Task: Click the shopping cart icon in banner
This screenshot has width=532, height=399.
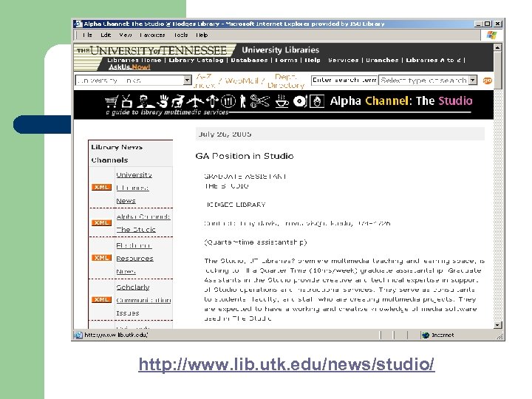Action: click(x=112, y=101)
